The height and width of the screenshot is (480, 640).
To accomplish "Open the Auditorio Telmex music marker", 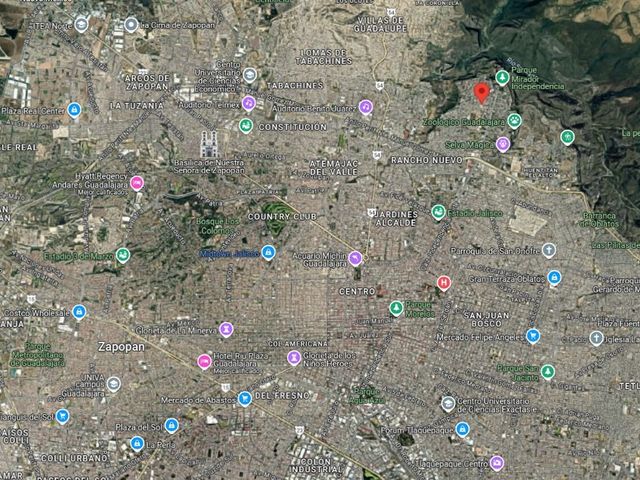I will tap(249, 103).
